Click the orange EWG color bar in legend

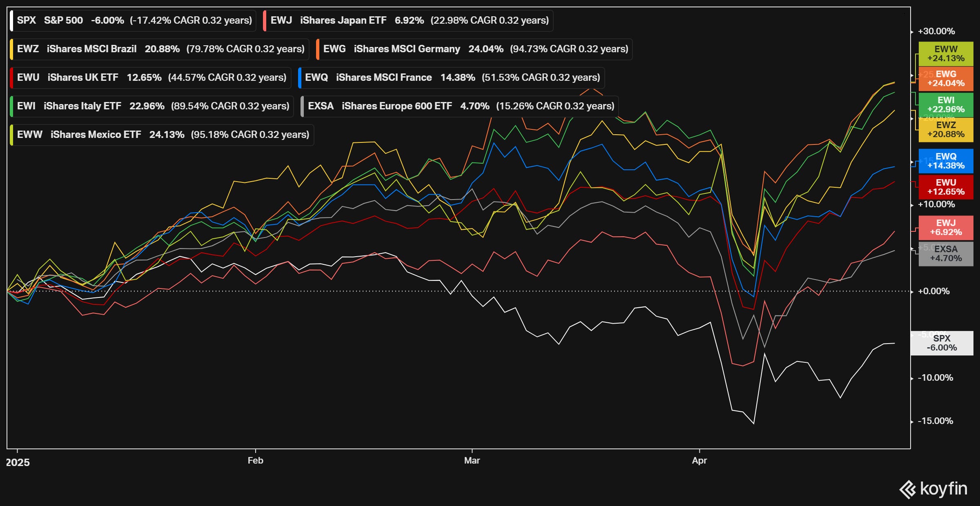tap(318, 49)
